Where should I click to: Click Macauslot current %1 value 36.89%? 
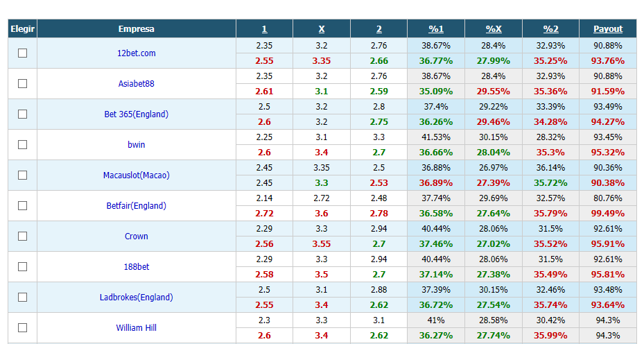coord(436,183)
